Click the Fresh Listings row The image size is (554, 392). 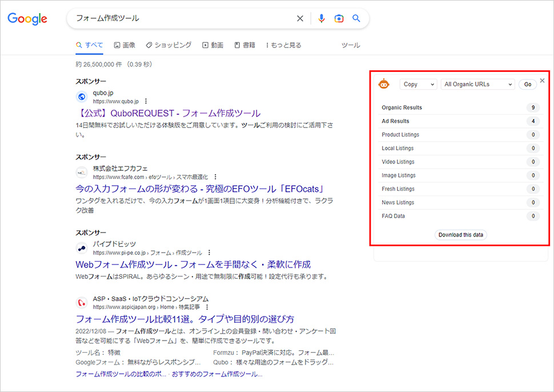click(x=460, y=189)
